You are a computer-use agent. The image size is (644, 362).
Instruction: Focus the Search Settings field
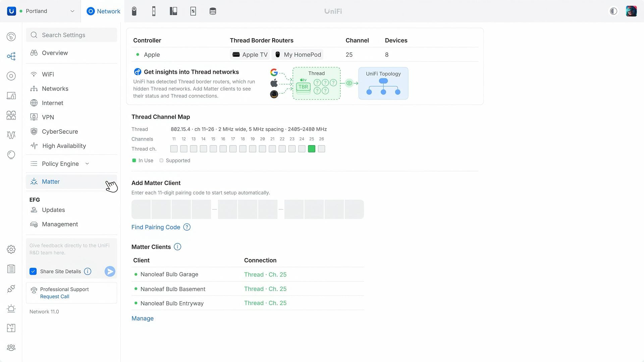71,35
